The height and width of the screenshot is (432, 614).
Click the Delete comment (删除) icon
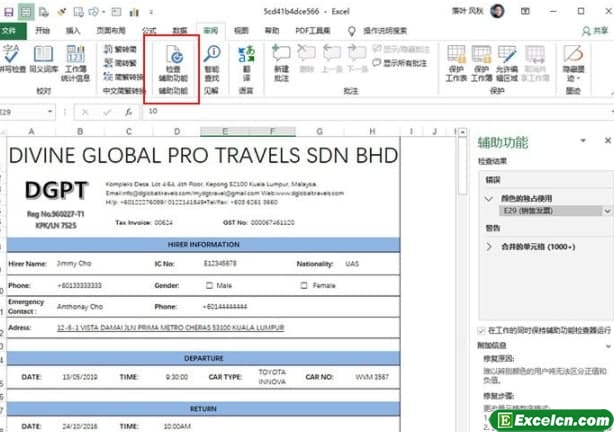coord(307,59)
